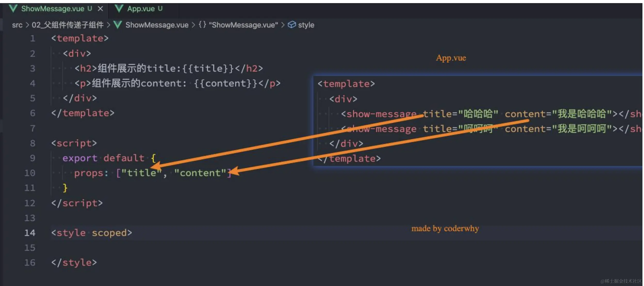Click the closing </script> tag
Image resolution: width=644 pixels, height=286 pixels.
77,203
